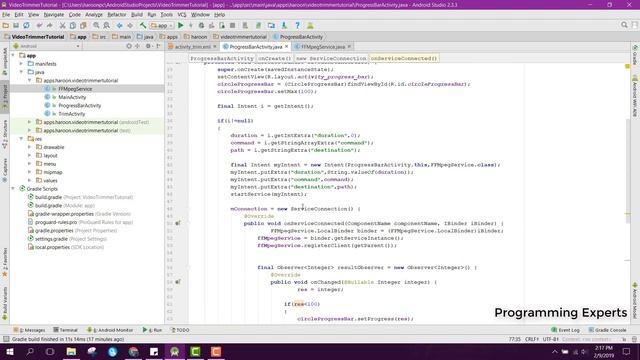Open the Android project view dropdown
This screenshot has width=640, height=360.
[46, 46]
